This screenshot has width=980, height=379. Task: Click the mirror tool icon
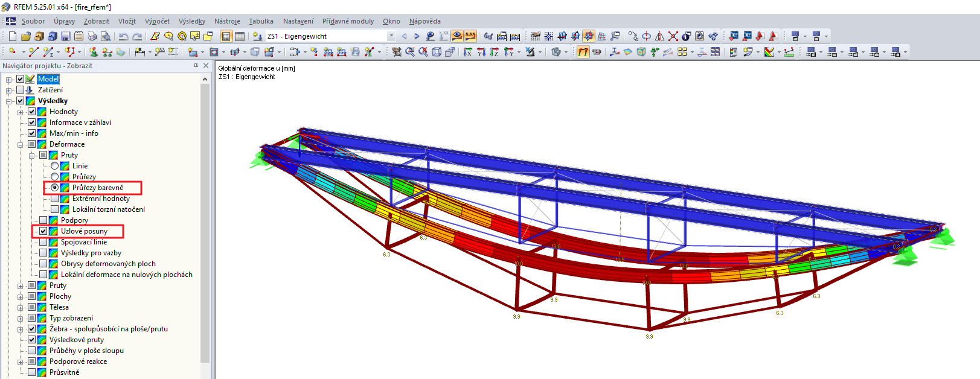(659, 36)
